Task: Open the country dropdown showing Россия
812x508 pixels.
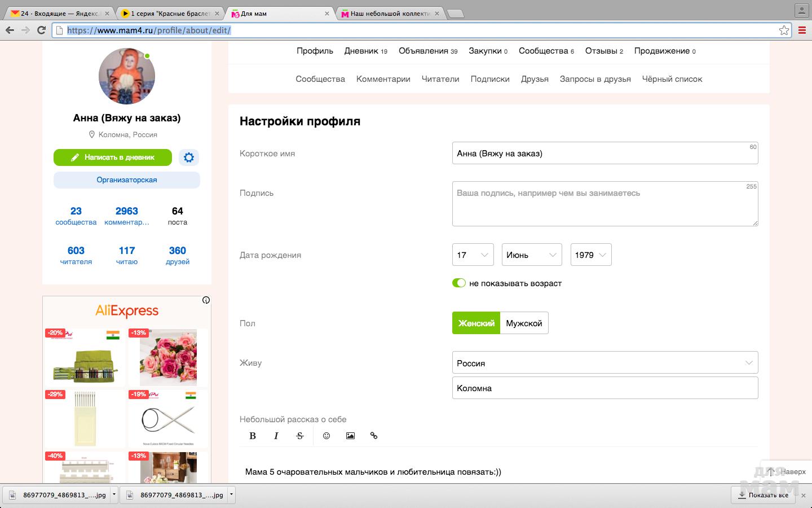Action: click(x=604, y=363)
